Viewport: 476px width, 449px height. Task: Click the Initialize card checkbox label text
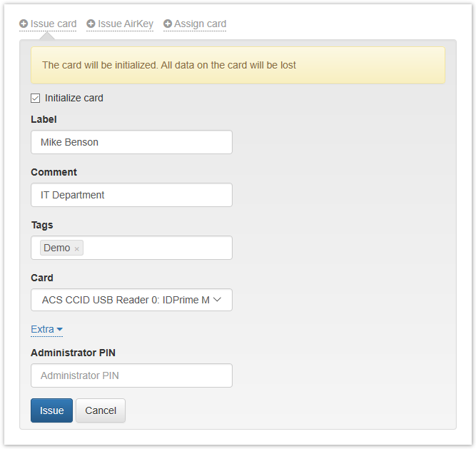pyautogui.click(x=74, y=98)
